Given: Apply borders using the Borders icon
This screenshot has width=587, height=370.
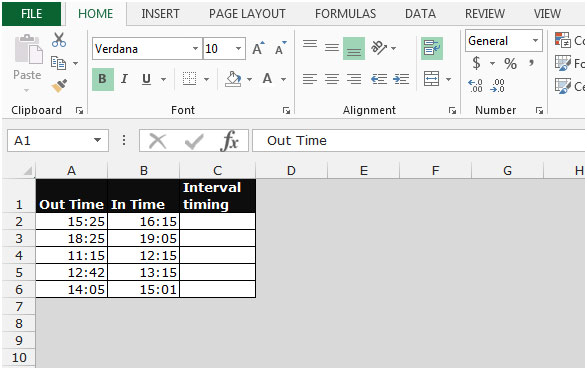Looking at the screenshot, I should pos(189,79).
